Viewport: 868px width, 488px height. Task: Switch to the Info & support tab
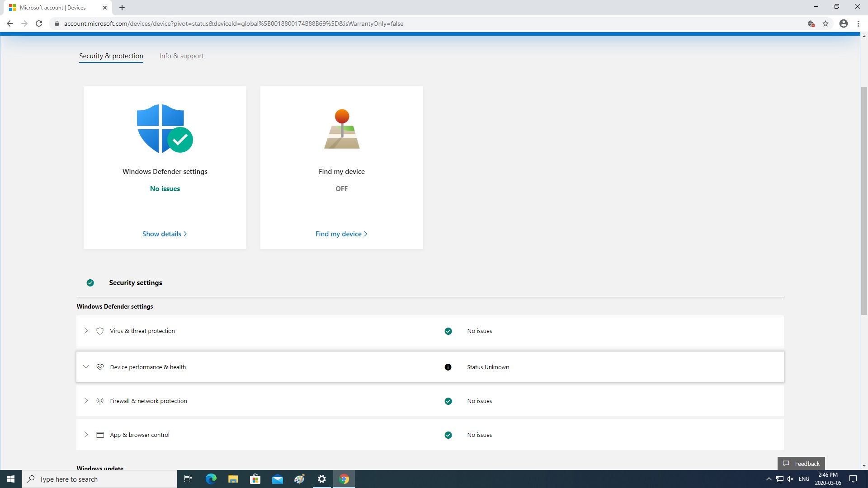click(181, 56)
